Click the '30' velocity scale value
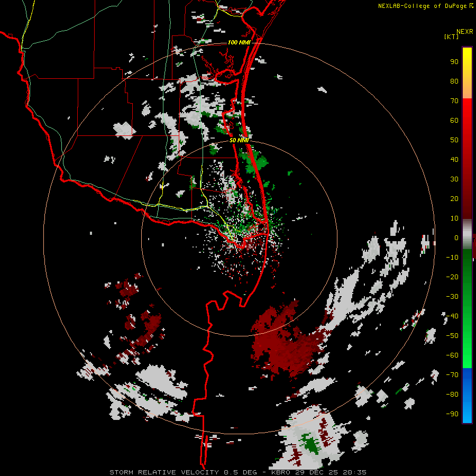The width and height of the screenshot is (476, 476). tap(454, 179)
